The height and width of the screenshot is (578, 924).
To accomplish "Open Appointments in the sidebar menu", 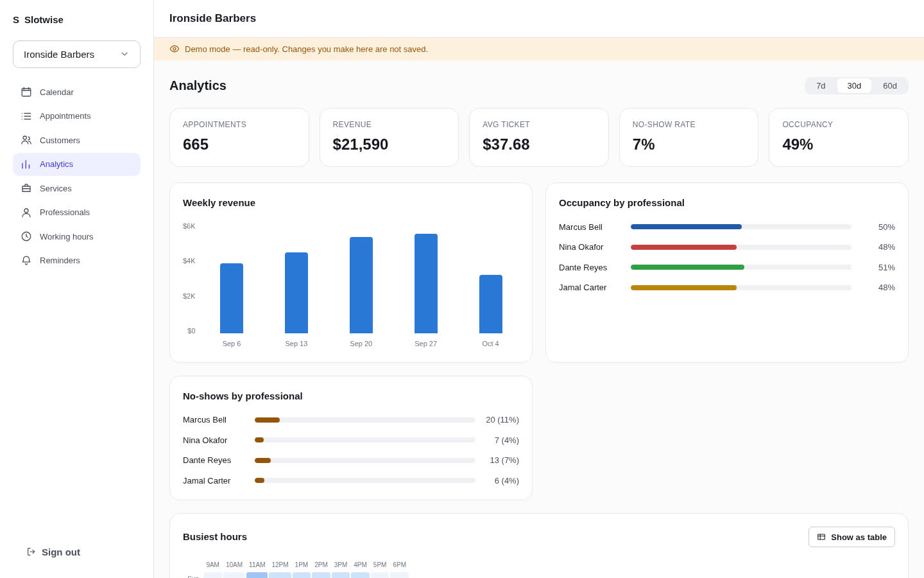I will coord(76,116).
